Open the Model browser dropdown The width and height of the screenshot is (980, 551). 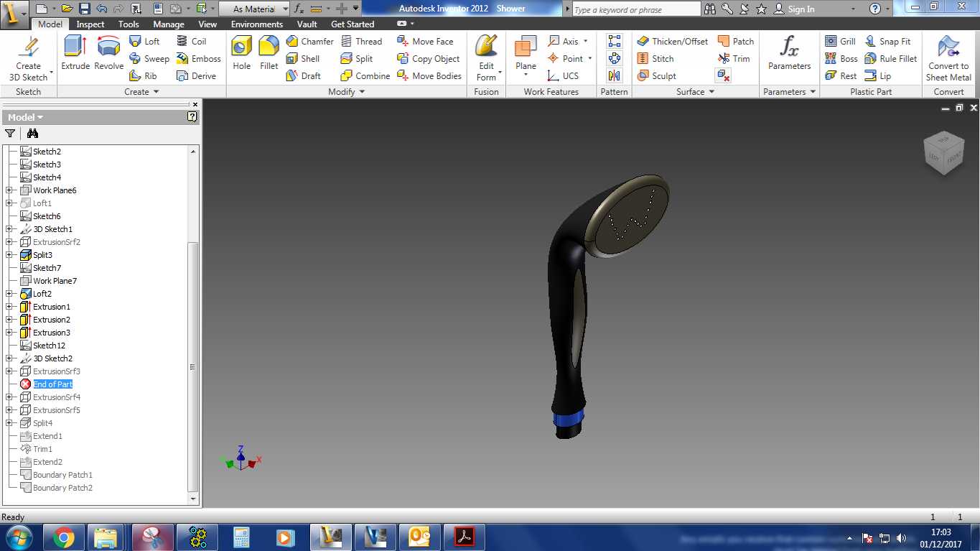coord(25,117)
